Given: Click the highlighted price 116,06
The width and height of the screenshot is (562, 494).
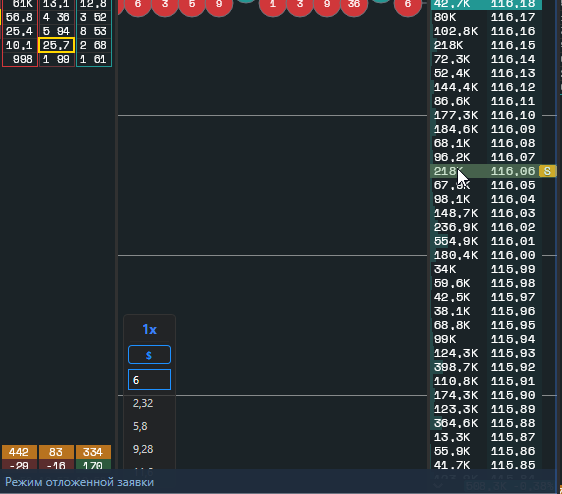Looking at the screenshot, I should (x=513, y=171).
